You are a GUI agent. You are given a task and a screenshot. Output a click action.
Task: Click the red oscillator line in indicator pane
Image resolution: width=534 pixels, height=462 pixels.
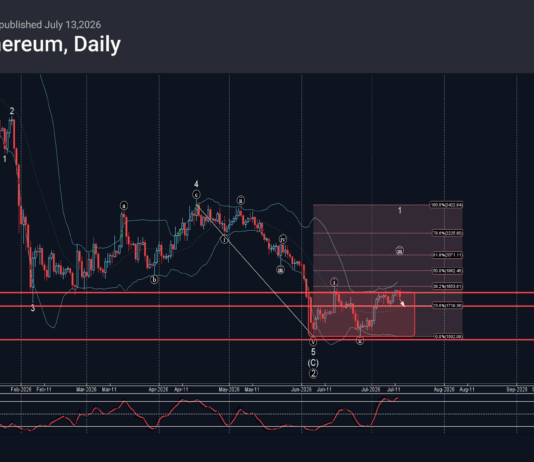199,414
